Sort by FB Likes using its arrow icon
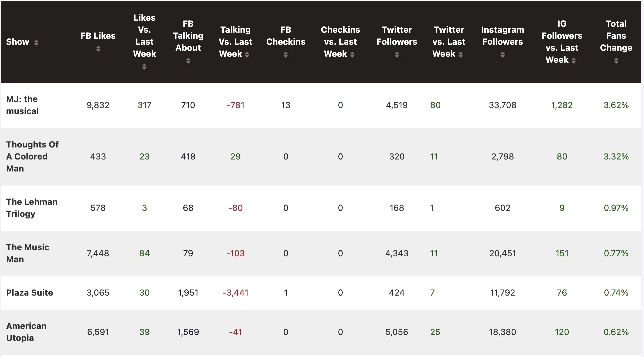This screenshot has width=644, height=357. [98, 49]
